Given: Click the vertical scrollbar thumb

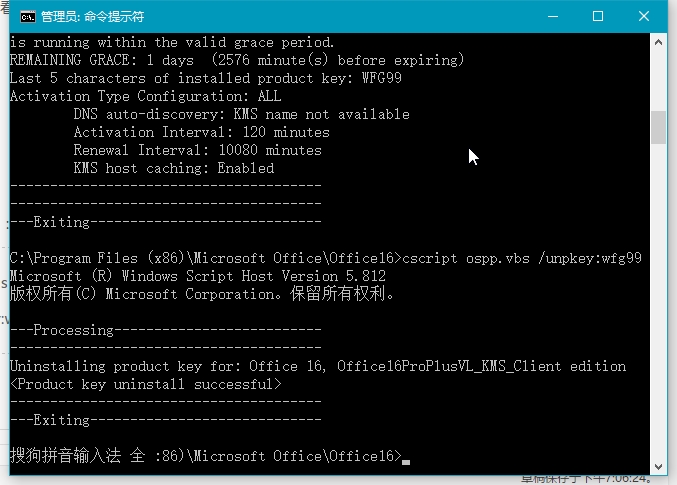Looking at the screenshot, I should coord(657,127).
